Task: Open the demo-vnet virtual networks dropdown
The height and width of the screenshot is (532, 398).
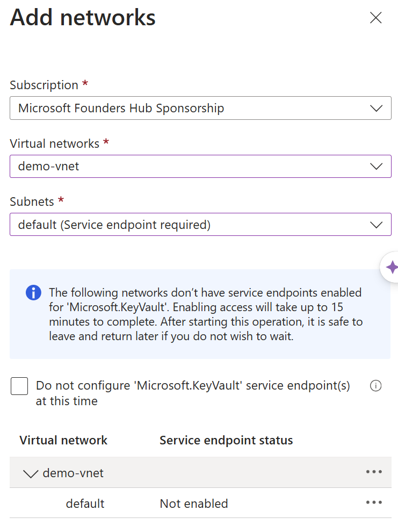Action: 200,166
